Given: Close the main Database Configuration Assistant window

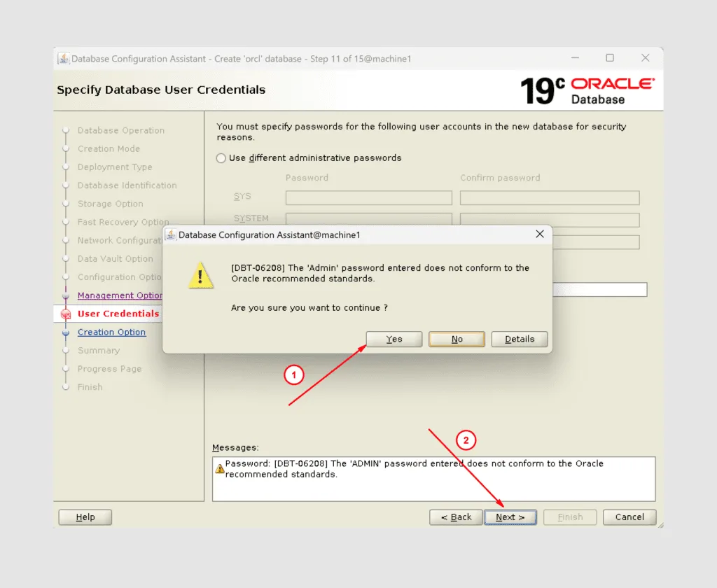Looking at the screenshot, I should 645,58.
